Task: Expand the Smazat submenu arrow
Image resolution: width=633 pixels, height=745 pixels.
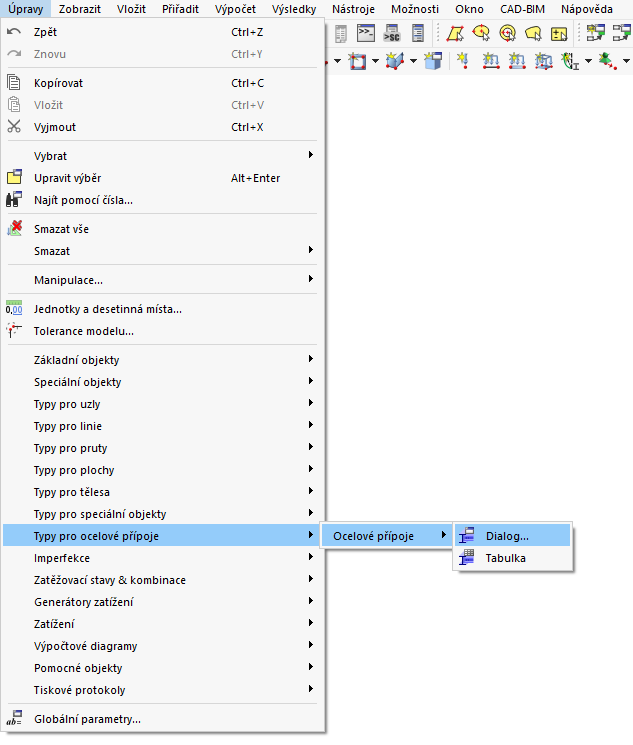Action: [x=311, y=250]
